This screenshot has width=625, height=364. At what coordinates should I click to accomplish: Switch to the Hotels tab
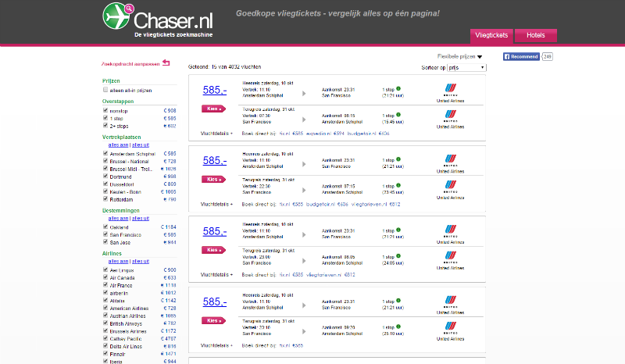536,35
